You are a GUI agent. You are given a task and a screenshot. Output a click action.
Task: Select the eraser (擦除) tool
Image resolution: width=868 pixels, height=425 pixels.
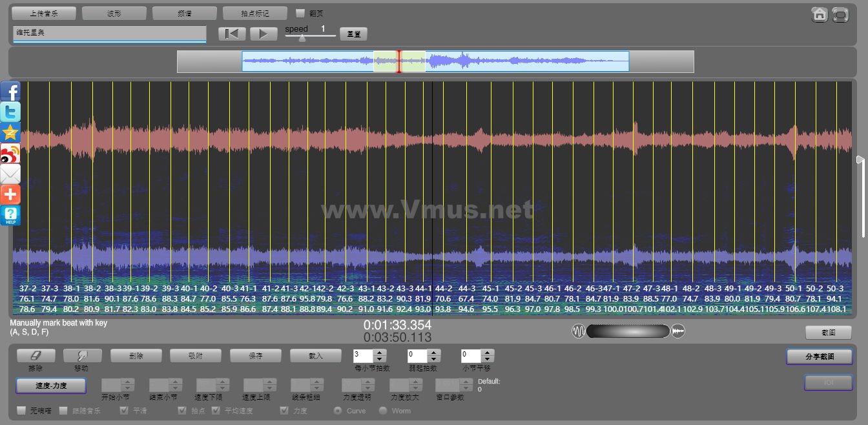pyautogui.click(x=36, y=356)
